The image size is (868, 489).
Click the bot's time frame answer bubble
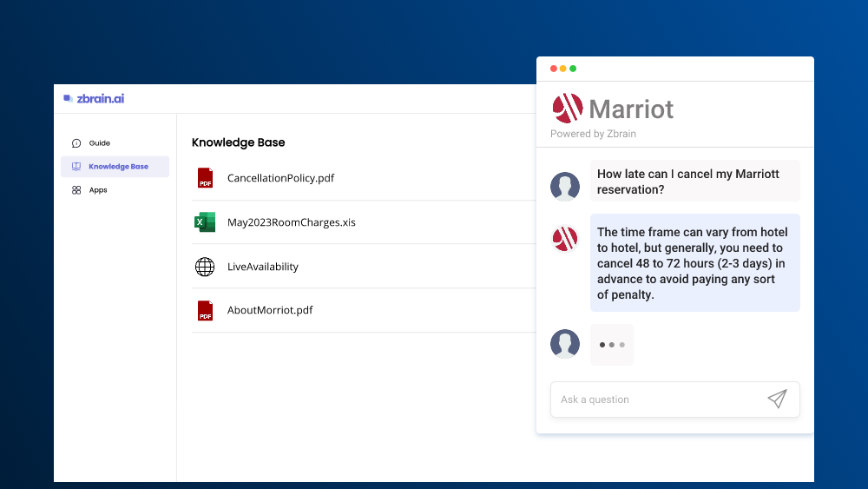pos(694,262)
